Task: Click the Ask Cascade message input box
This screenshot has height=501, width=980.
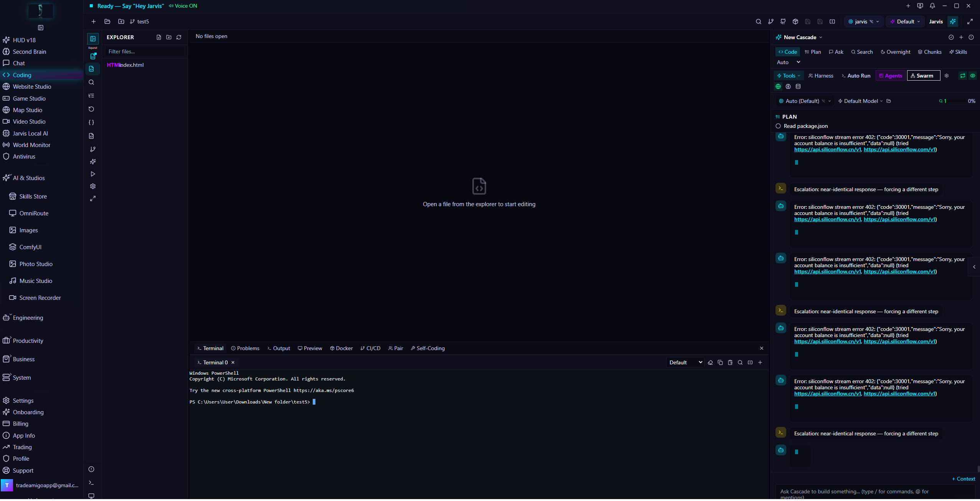Action: pyautogui.click(x=875, y=493)
